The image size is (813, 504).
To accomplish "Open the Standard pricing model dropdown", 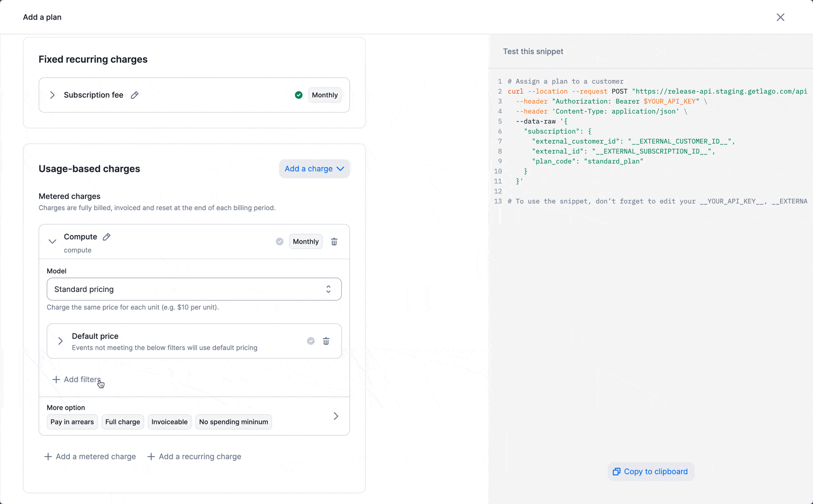I will [x=194, y=289].
